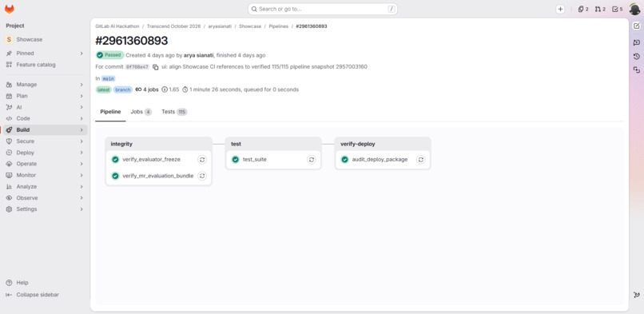Go to aryasianati breadcrumb
The height and width of the screenshot is (314, 644).
220,26
